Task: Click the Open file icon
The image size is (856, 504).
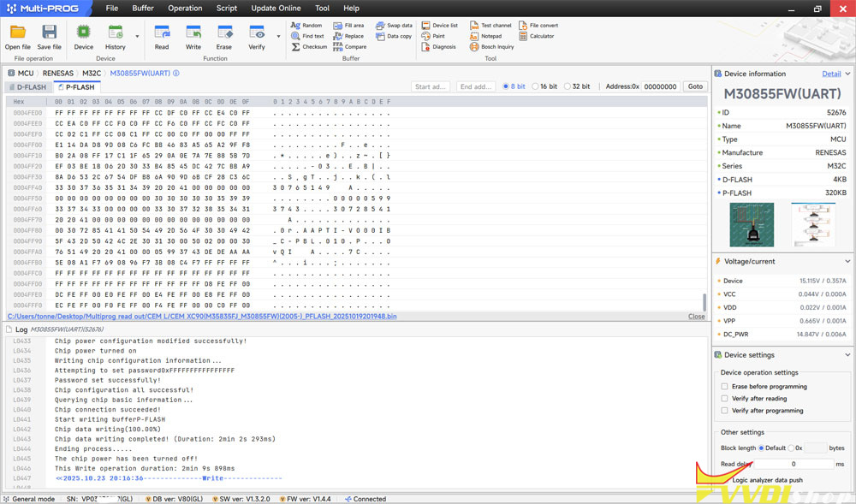Action: pos(17,32)
